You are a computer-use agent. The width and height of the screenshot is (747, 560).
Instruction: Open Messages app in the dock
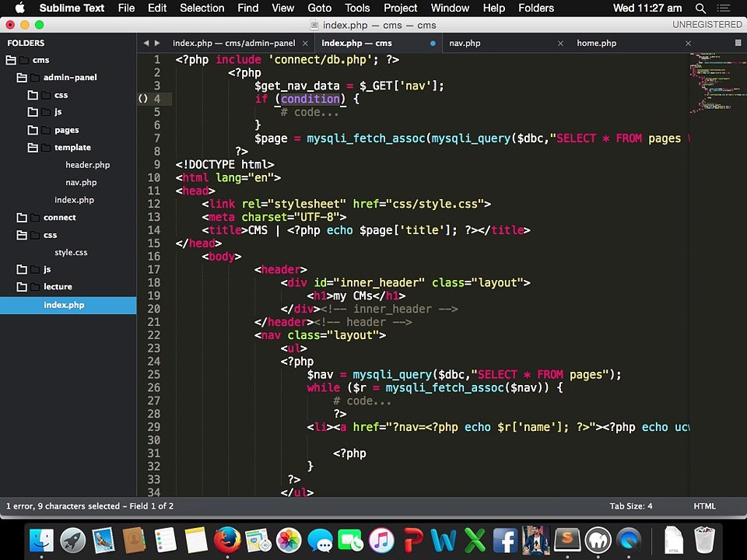coord(320,541)
